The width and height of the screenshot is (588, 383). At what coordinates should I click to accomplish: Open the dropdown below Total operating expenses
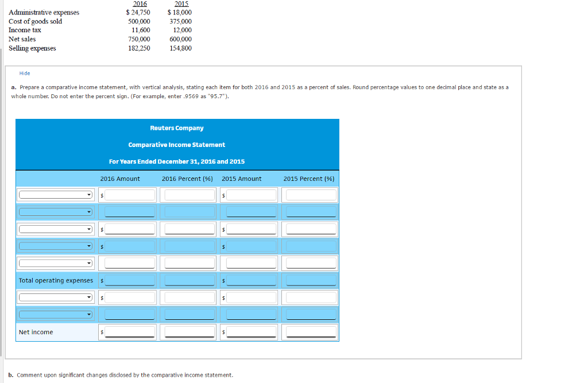(x=56, y=297)
